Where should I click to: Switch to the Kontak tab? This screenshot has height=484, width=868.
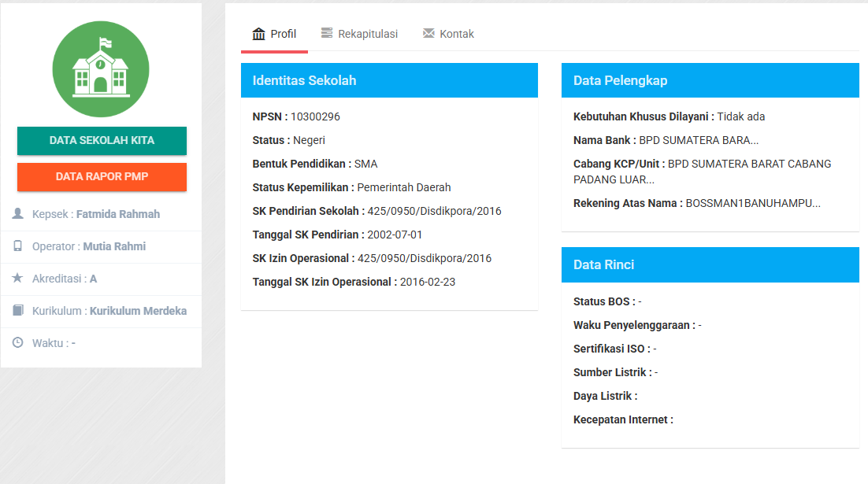point(457,34)
